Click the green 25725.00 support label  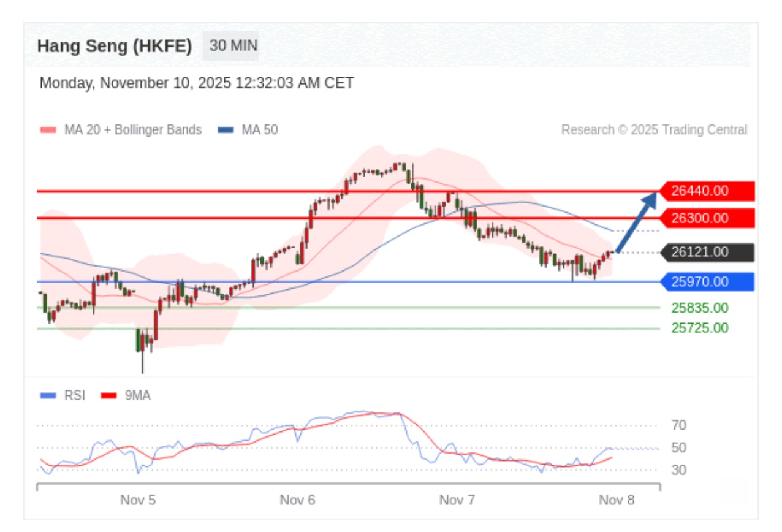700,328
